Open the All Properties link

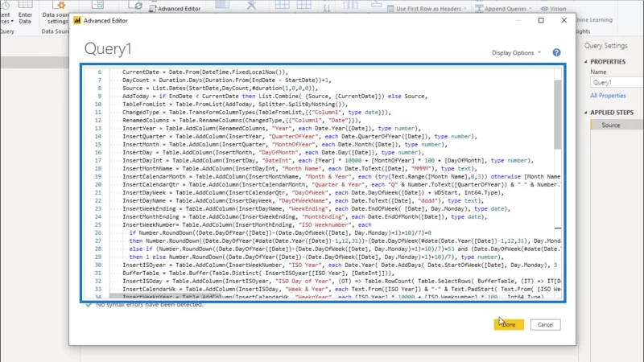608,96
